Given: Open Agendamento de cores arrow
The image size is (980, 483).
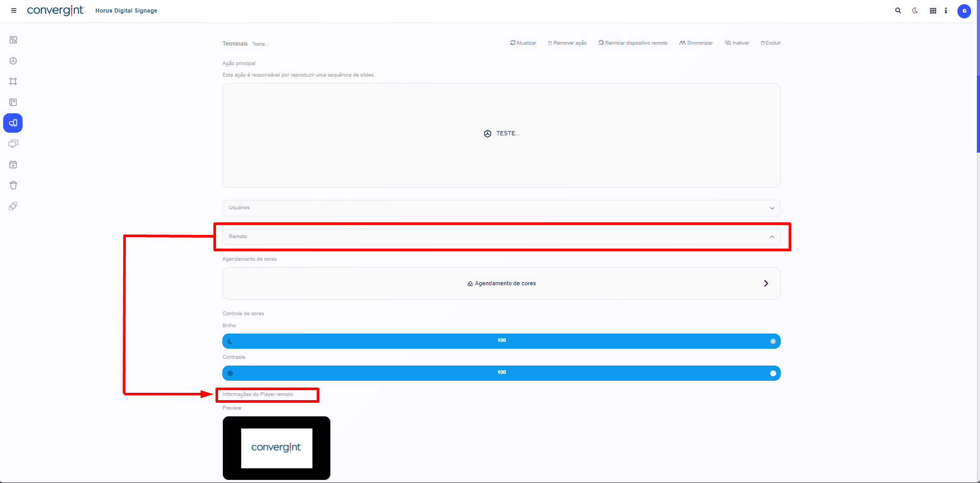Looking at the screenshot, I should click(766, 284).
